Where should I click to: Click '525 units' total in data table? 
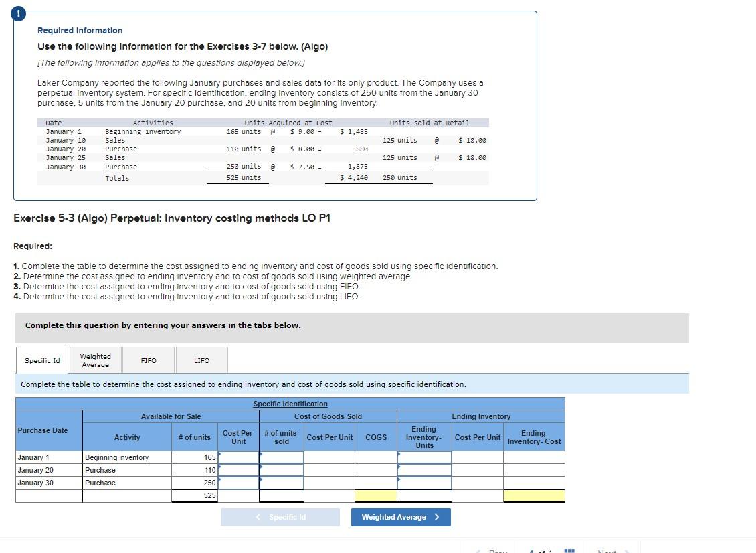coord(244,178)
